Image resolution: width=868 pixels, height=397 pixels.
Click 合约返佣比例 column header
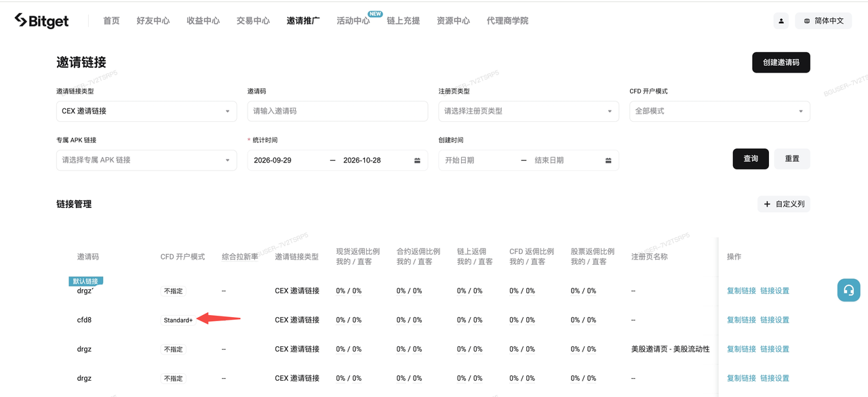point(418,251)
